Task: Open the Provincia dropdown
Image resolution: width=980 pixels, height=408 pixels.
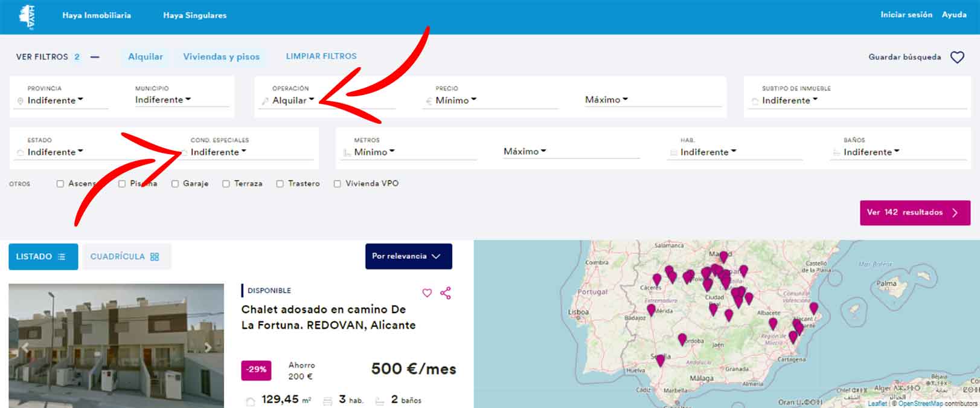Action: [56, 100]
